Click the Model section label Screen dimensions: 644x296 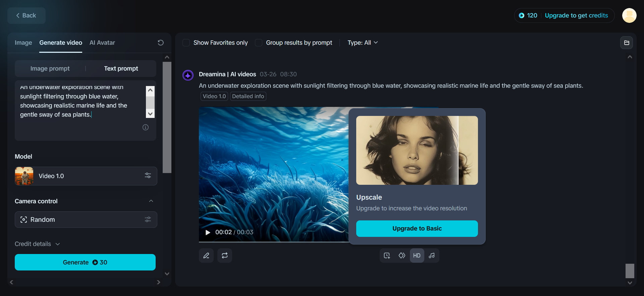(x=23, y=157)
